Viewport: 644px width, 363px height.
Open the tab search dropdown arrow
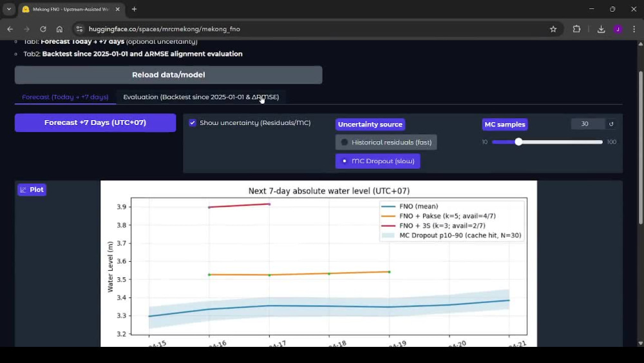point(9,9)
